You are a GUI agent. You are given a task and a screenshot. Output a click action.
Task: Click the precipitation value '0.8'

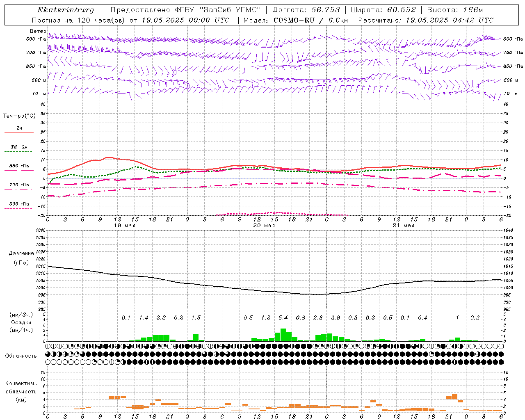(x=301, y=318)
